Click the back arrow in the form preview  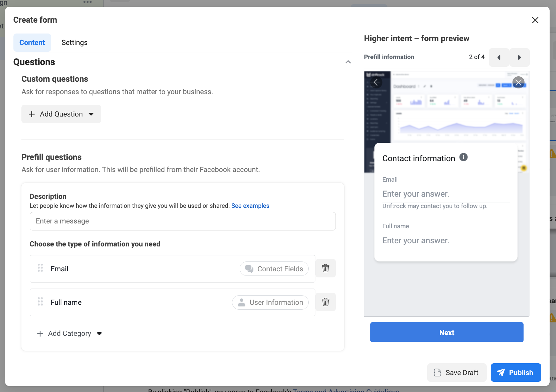click(x=376, y=82)
